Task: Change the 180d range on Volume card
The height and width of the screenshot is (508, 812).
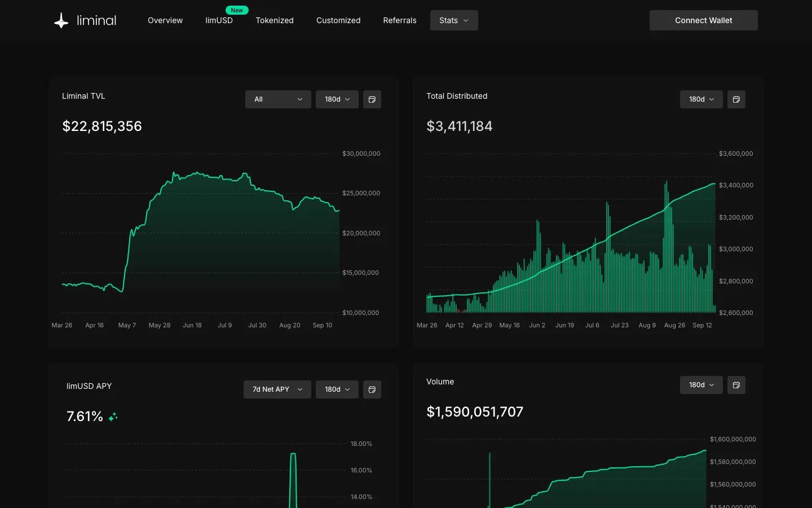Action: click(x=701, y=385)
